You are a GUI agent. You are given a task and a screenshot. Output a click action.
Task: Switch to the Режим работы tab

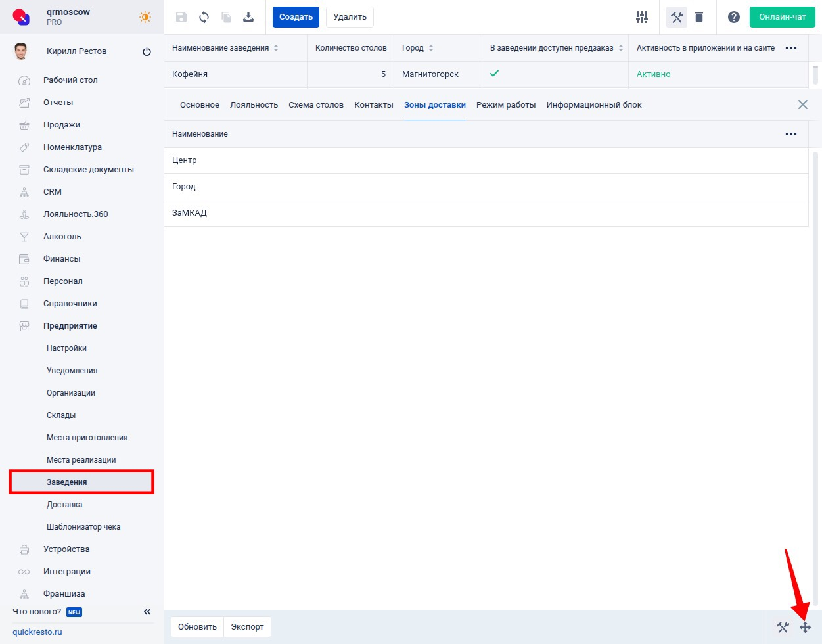click(506, 105)
